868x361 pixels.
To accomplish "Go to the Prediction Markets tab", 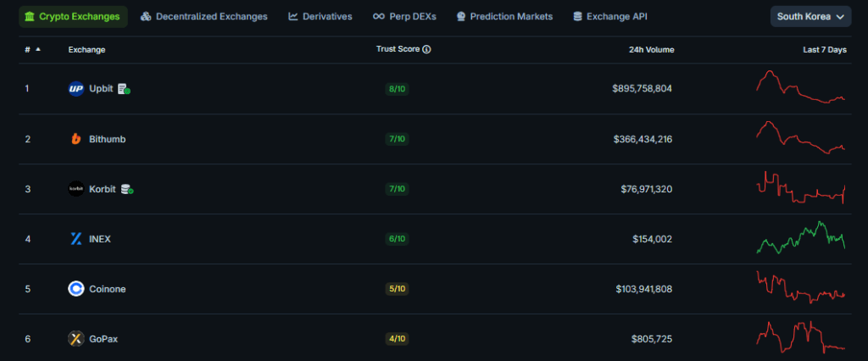I will [504, 16].
